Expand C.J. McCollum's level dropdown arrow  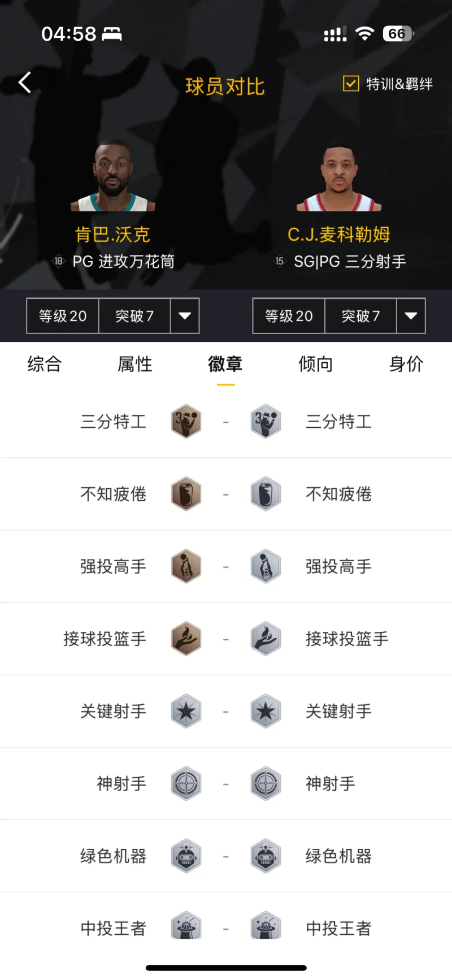pos(411,316)
